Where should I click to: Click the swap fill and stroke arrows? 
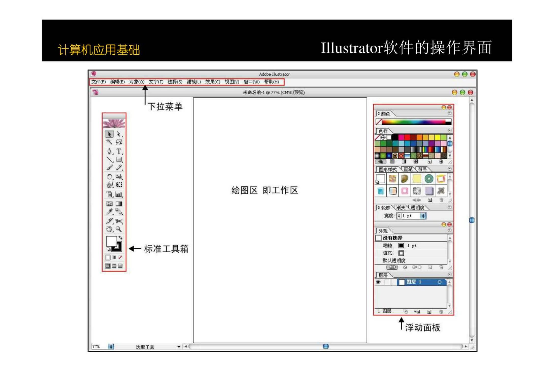point(120,238)
